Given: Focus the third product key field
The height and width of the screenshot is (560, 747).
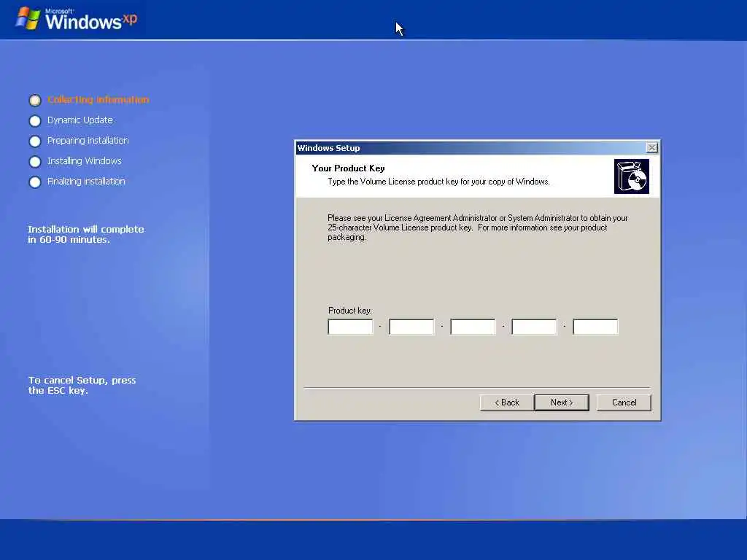Looking at the screenshot, I should tap(473, 327).
